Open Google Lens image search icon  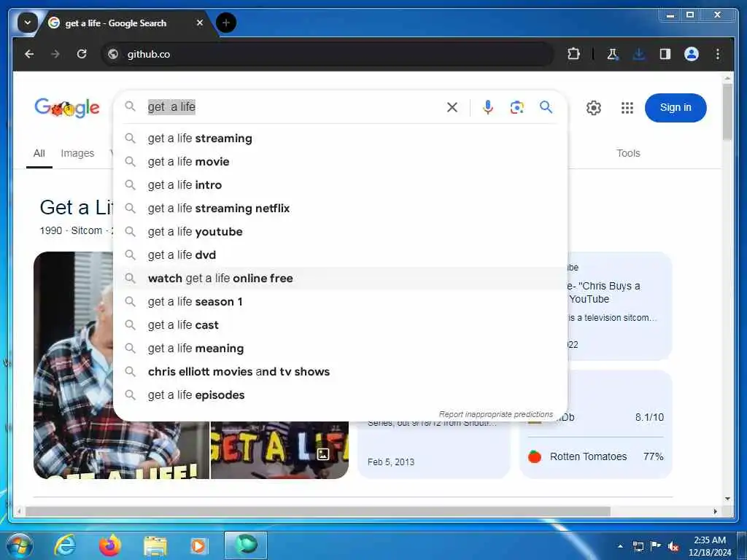tap(517, 108)
